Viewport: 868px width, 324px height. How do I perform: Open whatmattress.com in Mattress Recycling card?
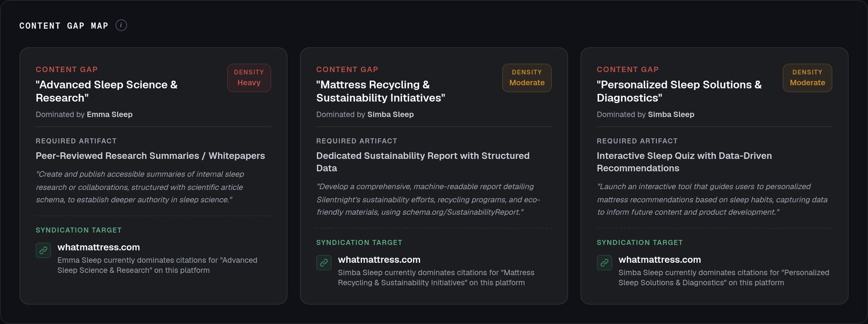[379, 260]
